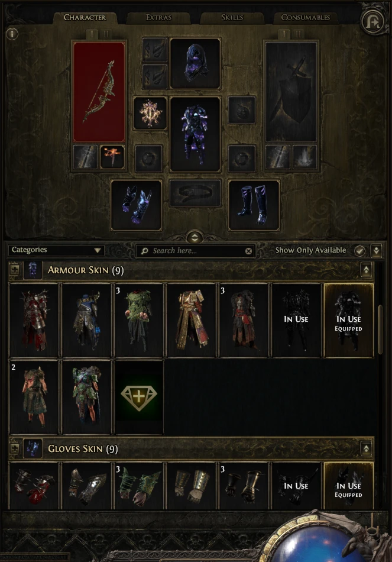Select the empty belt slot

click(x=195, y=193)
